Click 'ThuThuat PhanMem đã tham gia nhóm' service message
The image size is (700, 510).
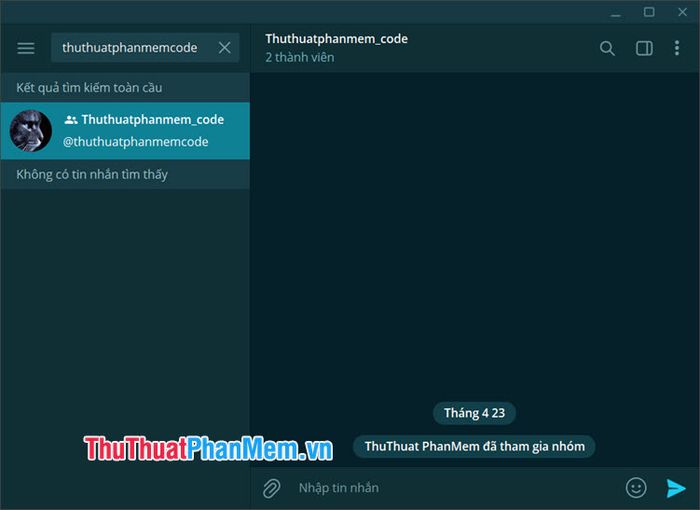[x=474, y=447]
